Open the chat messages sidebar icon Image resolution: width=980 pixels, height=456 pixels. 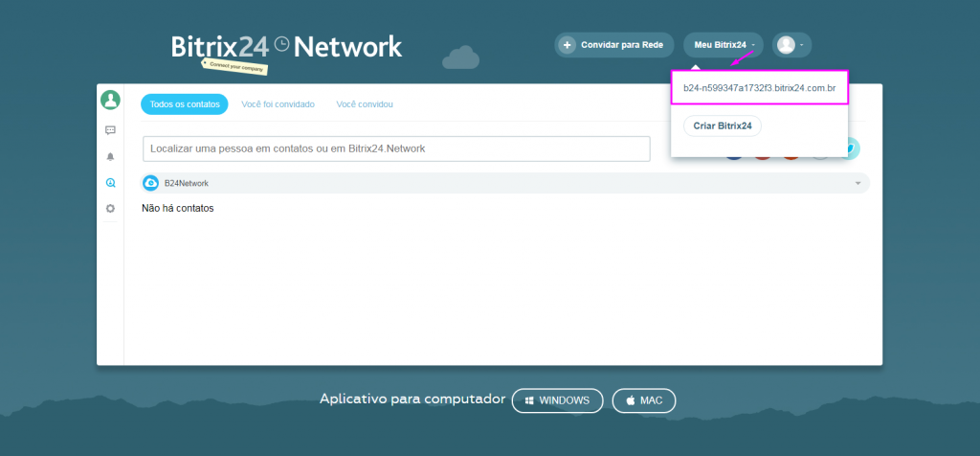[x=111, y=130]
